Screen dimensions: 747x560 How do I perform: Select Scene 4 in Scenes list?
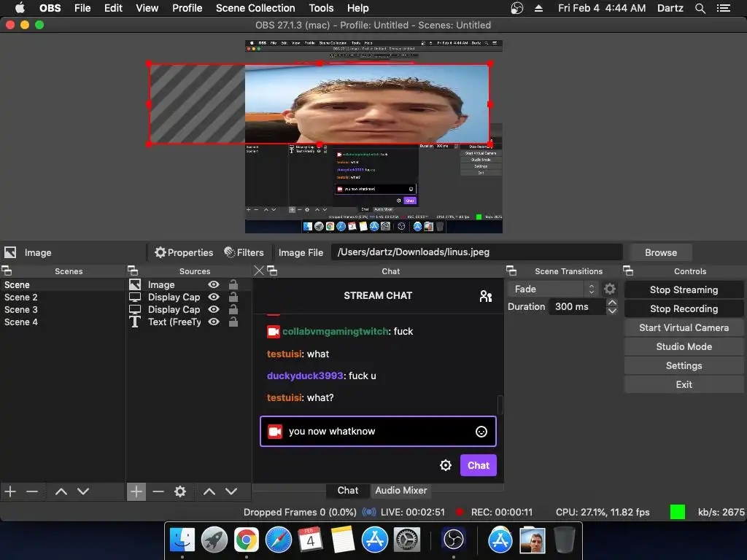[62, 322]
